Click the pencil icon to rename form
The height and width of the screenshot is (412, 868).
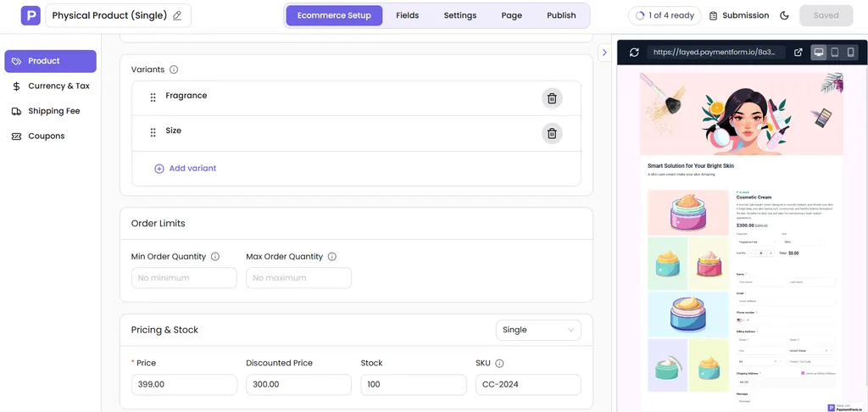[177, 15]
